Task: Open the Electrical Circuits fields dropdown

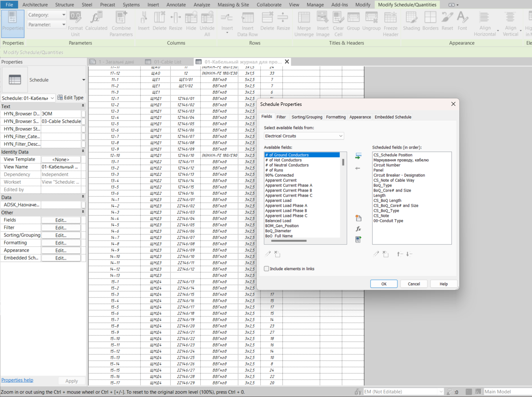Action: pos(304,136)
